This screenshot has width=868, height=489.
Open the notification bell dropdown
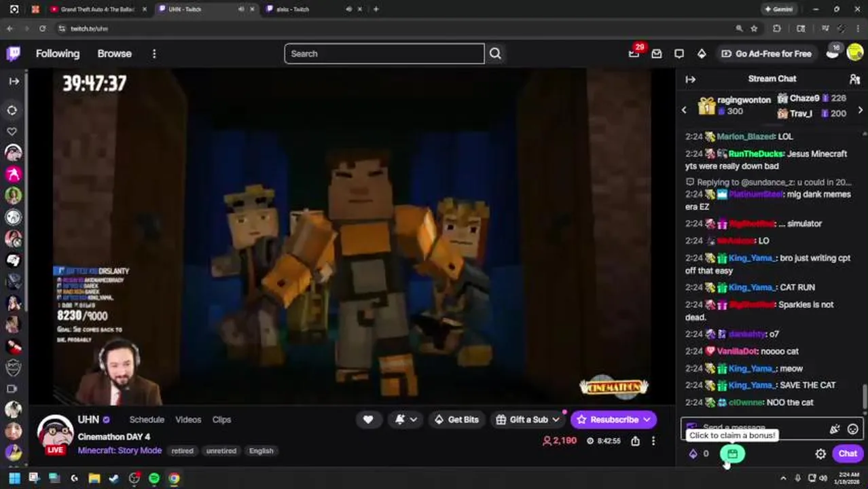coord(405,420)
